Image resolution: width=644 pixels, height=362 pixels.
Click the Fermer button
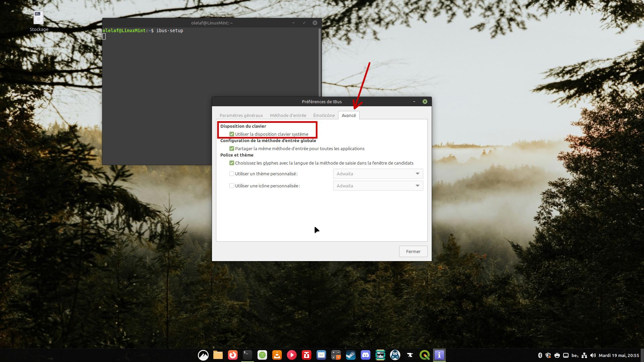413,251
